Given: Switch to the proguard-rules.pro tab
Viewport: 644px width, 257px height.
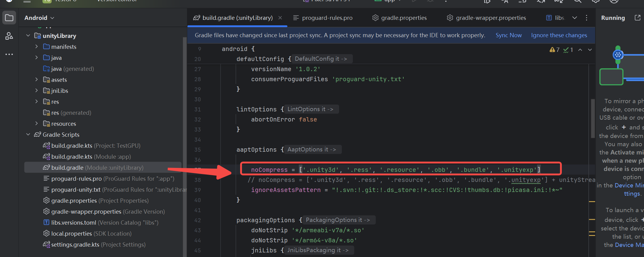Looking at the screenshot, I should pos(323,18).
